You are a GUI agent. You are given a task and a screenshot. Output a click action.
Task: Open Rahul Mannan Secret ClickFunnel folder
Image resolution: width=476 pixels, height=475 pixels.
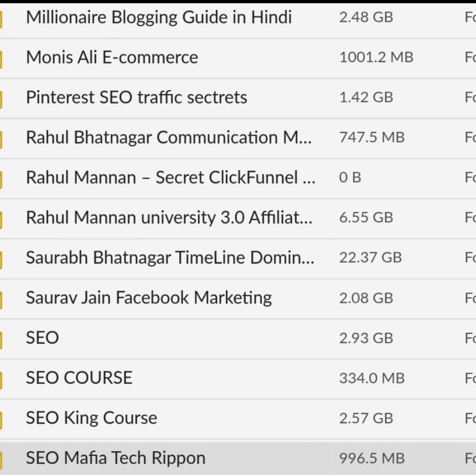click(x=170, y=178)
